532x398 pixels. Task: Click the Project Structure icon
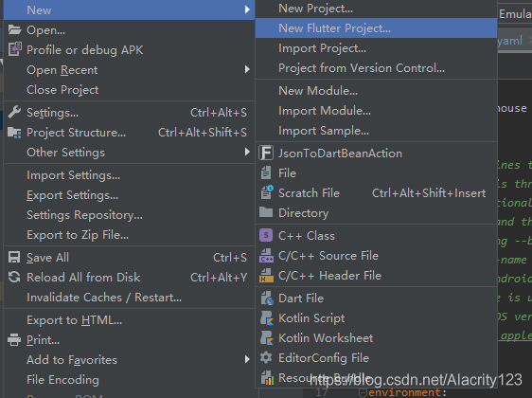(14, 133)
